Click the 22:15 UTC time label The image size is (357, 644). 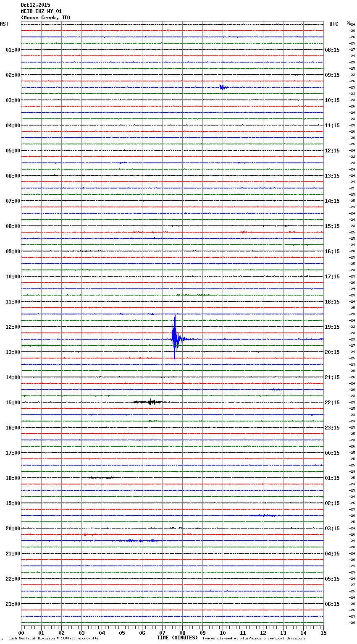point(332,402)
